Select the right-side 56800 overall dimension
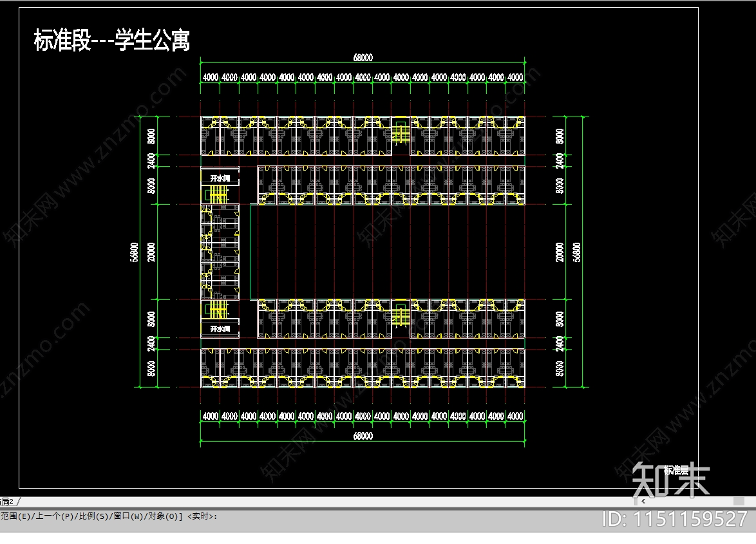This screenshot has height=544, width=756. 576,252
